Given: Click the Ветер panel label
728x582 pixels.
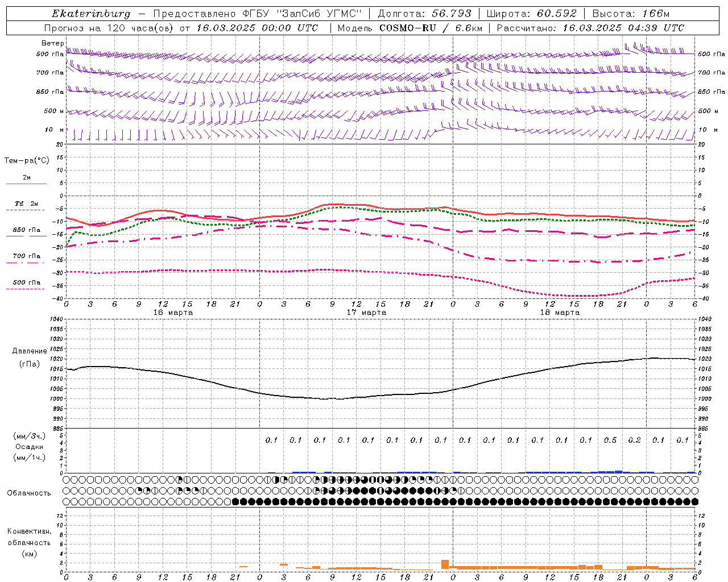Looking at the screenshot, I should coord(52,43).
